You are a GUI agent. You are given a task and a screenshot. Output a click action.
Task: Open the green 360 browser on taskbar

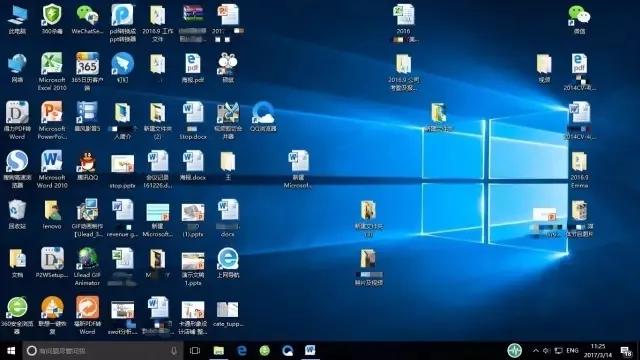click(264, 351)
